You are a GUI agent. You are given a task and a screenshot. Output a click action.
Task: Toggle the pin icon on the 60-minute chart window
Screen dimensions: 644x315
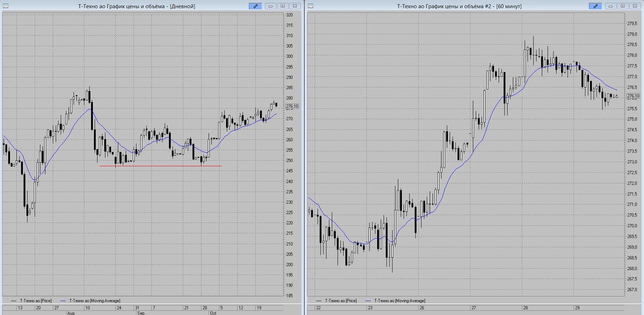(x=595, y=6)
